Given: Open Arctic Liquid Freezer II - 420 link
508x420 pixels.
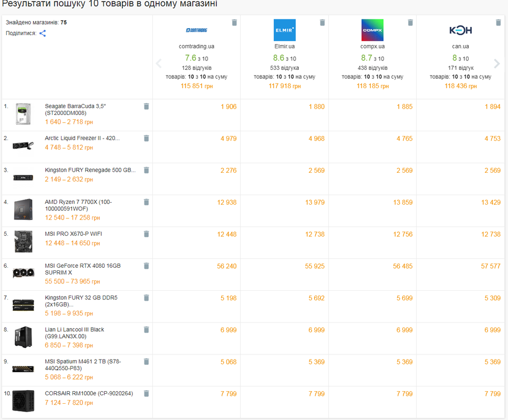Looking at the screenshot, I should click(82, 138).
